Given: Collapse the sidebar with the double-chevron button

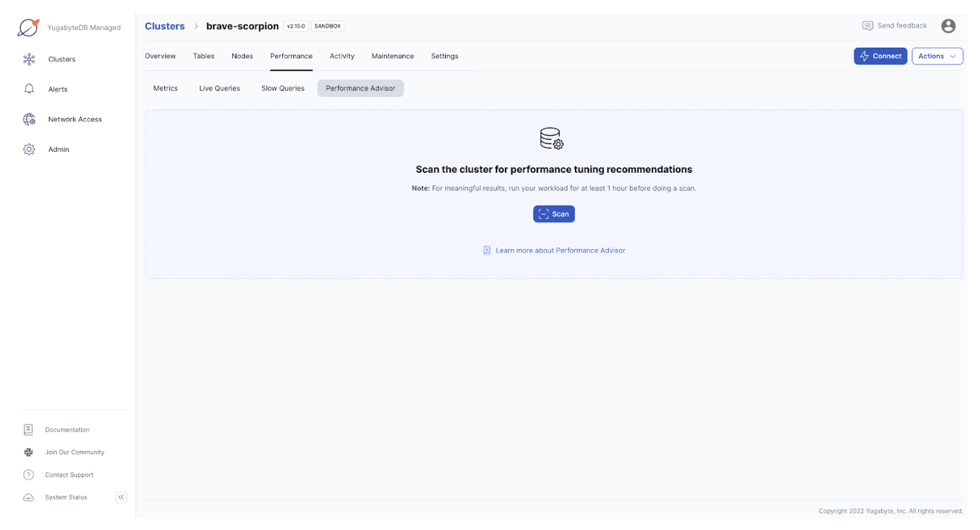Looking at the screenshot, I should pyautogui.click(x=121, y=497).
